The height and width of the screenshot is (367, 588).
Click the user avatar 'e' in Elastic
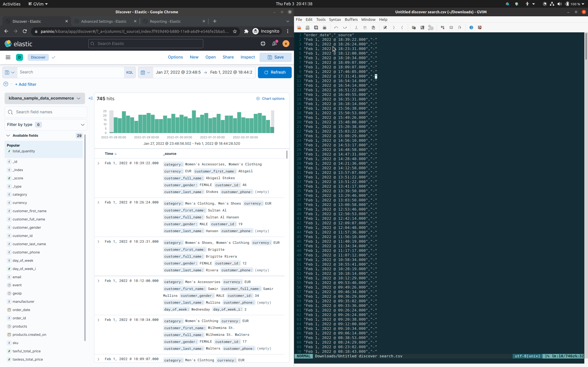286,43
